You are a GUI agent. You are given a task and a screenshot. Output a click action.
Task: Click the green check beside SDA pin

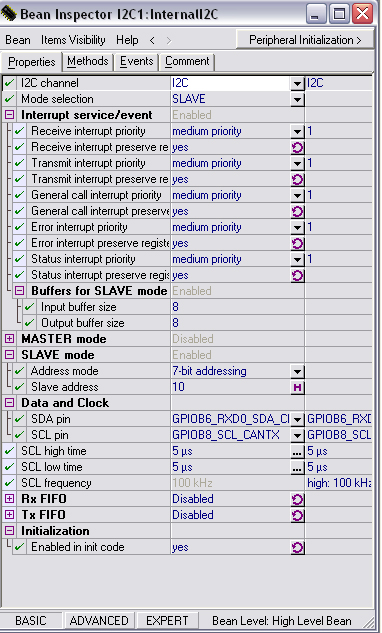pyautogui.click(x=19, y=419)
